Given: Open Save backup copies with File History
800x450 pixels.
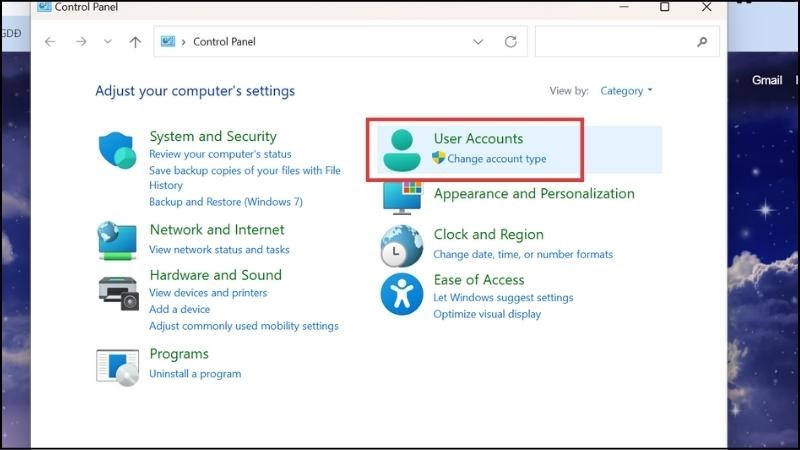Looking at the screenshot, I should [x=245, y=178].
